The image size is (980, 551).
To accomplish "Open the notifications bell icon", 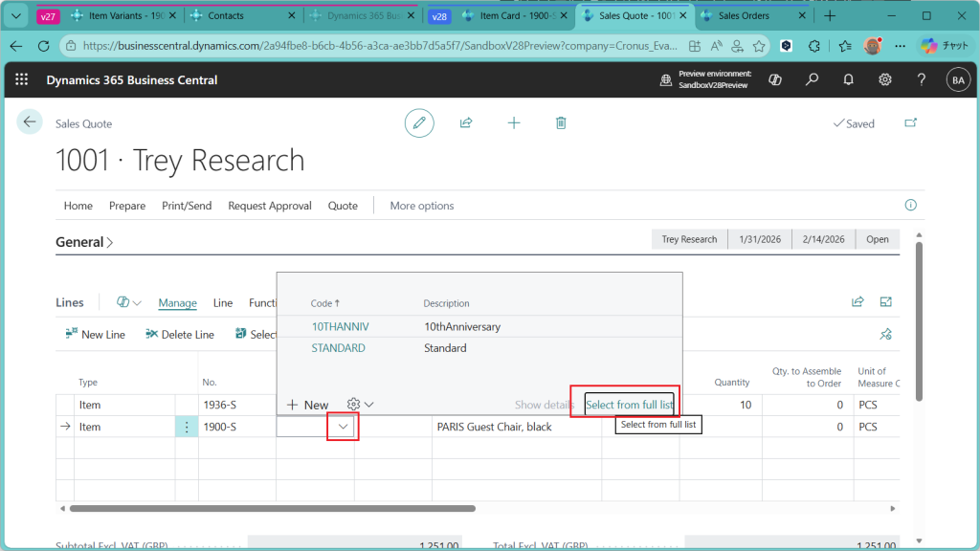I will (x=848, y=80).
